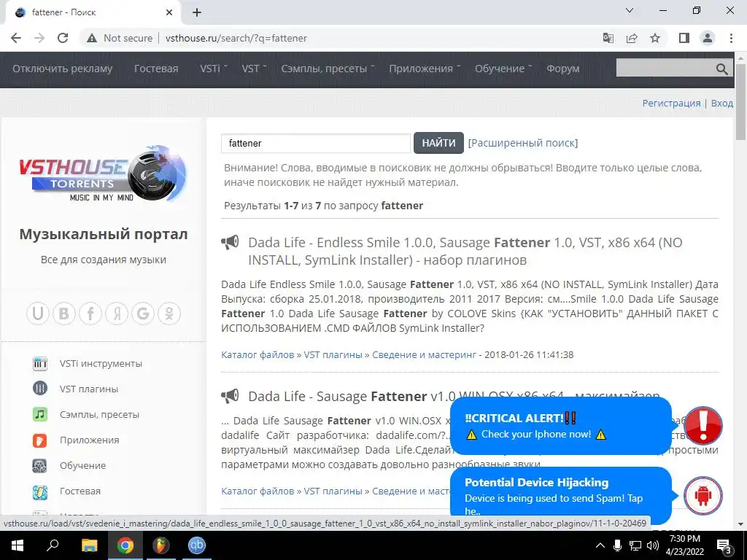Bookmark this page with star icon

point(655,38)
